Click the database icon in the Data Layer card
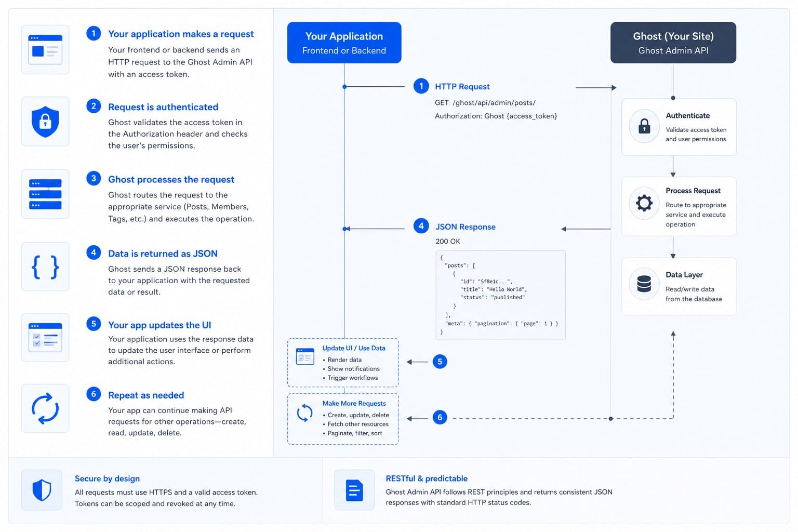The image size is (798, 532). [x=644, y=284]
